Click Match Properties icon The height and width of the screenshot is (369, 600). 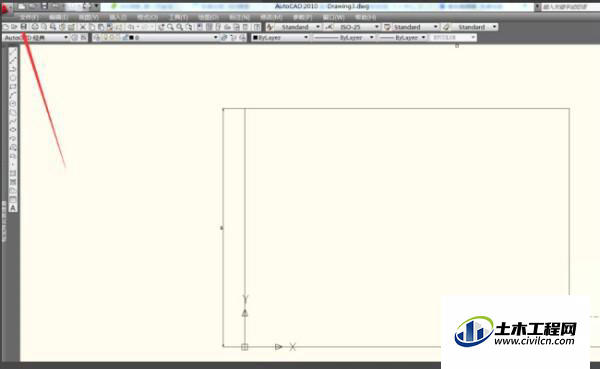(109, 27)
